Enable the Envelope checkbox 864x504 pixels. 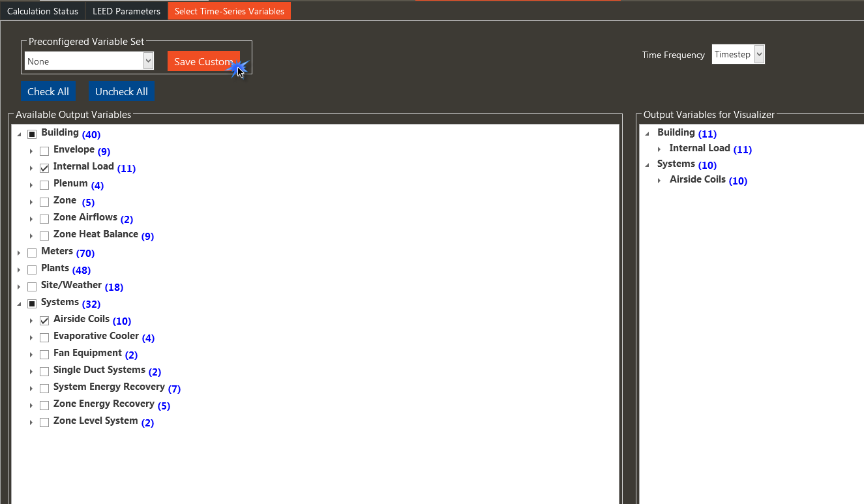tap(44, 151)
